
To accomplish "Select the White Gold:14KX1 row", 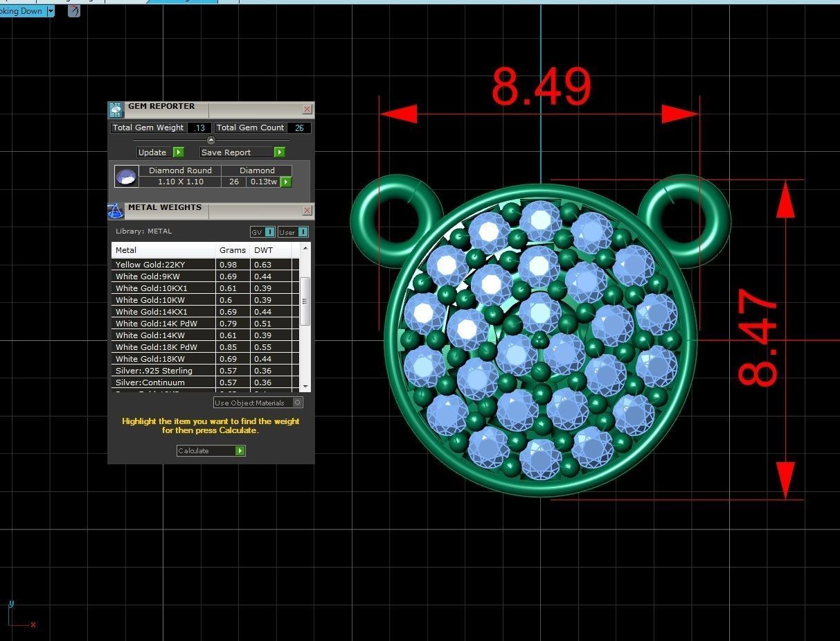I will point(205,312).
